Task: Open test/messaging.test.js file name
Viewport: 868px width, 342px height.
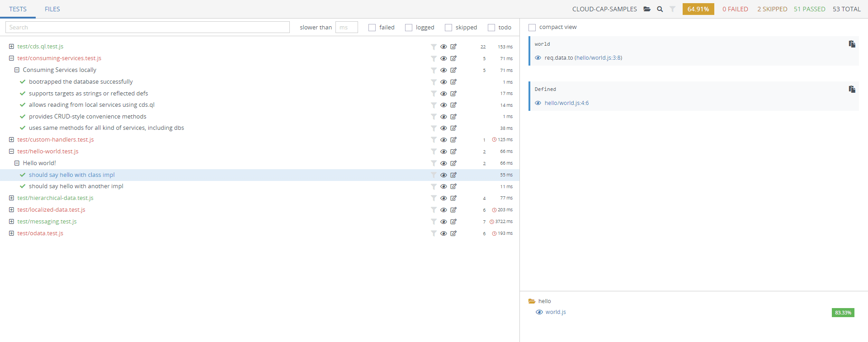Action: click(47, 222)
